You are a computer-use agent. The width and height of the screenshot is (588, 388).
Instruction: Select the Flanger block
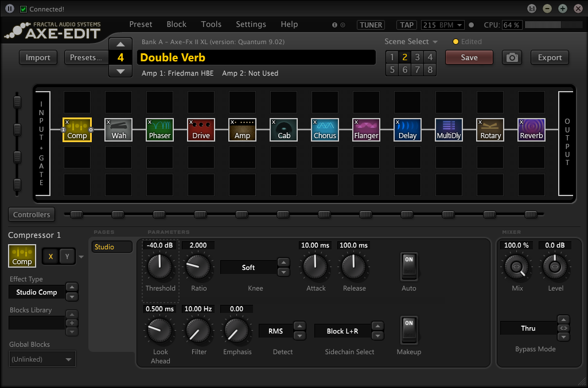click(x=367, y=130)
